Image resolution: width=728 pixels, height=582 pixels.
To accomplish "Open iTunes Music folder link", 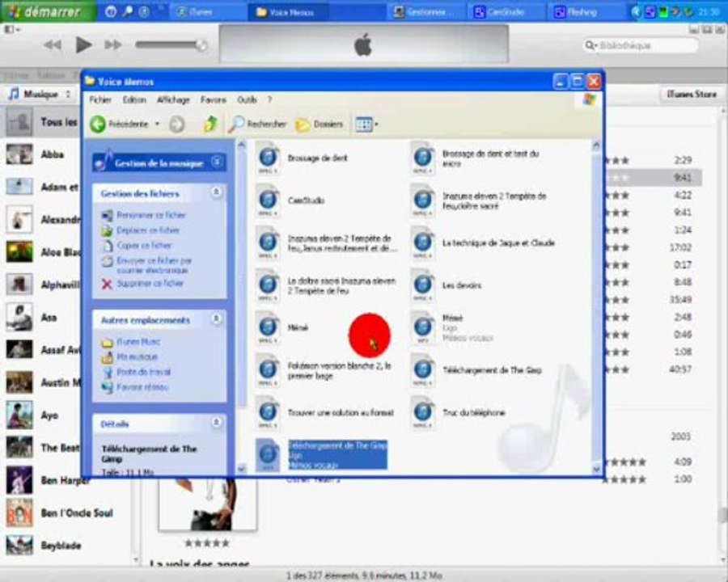I will coord(138,342).
